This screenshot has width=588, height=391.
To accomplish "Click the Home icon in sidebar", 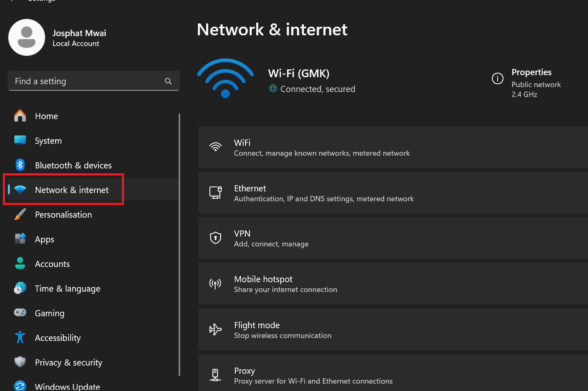I will pos(20,116).
